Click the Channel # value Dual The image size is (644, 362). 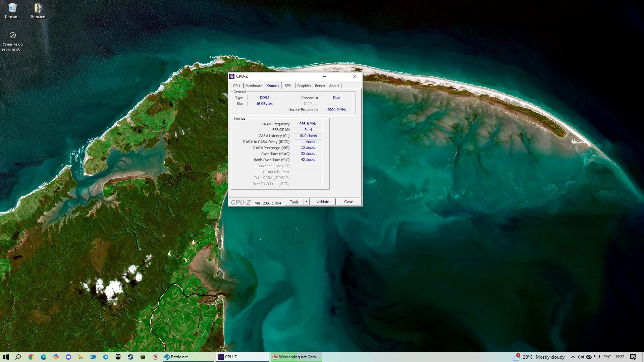point(336,98)
